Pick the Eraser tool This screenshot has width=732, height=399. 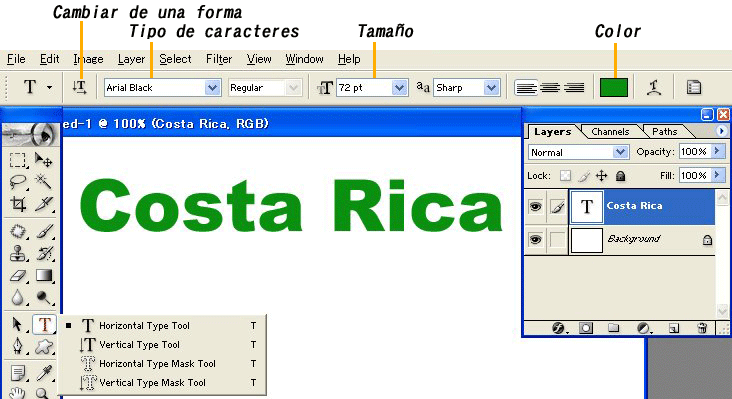(18, 276)
